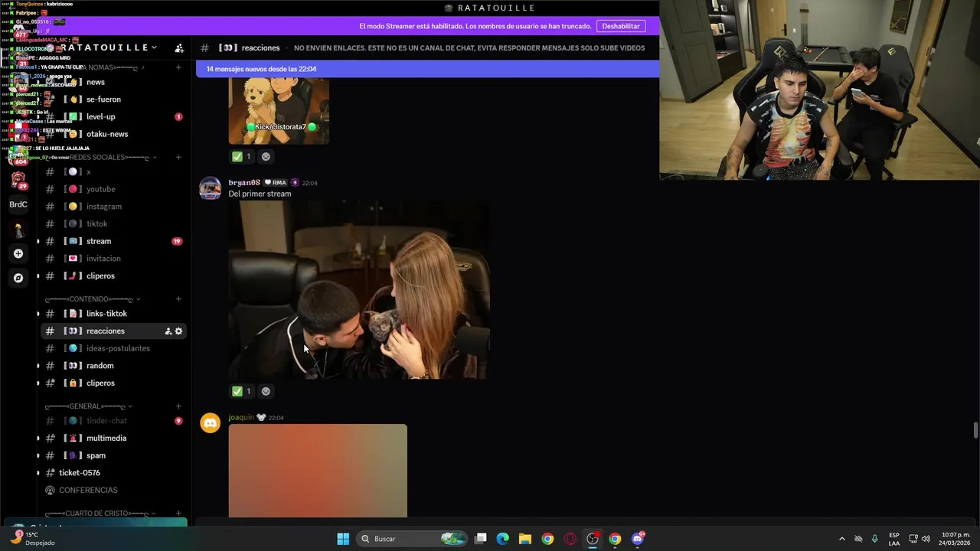The height and width of the screenshot is (551, 980).
Task: Add reaction on the Kick/cristorata7 image
Action: pos(266,156)
